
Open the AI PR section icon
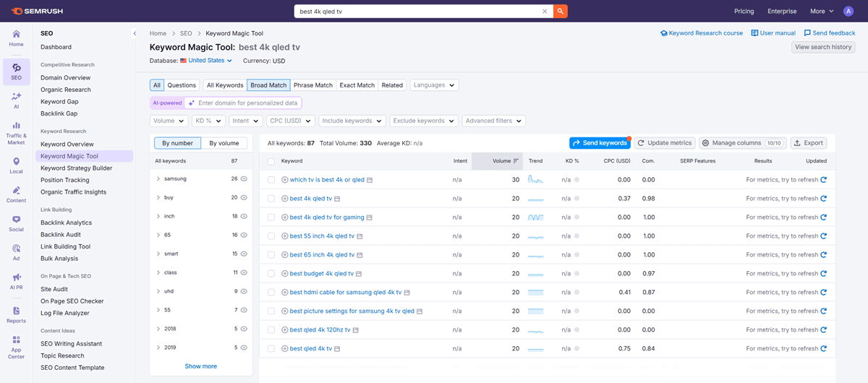[16, 281]
